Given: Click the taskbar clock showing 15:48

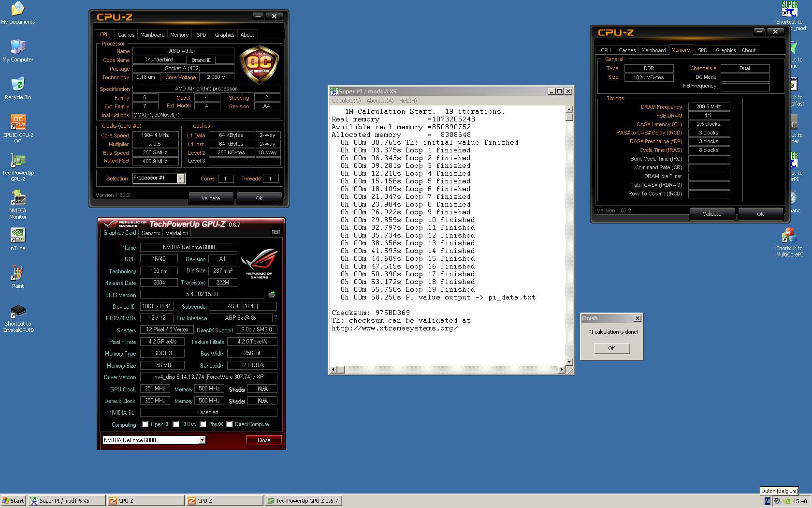Looking at the screenshot, I should [x=800, y=501].
